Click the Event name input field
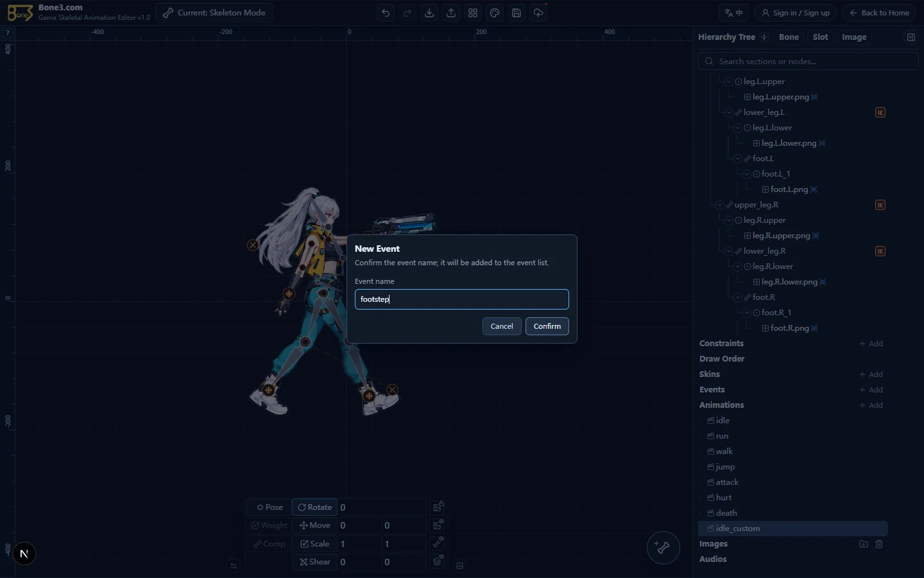Viewport: 924px width, 578px height. pyautogui.click(x=462, y=299)
